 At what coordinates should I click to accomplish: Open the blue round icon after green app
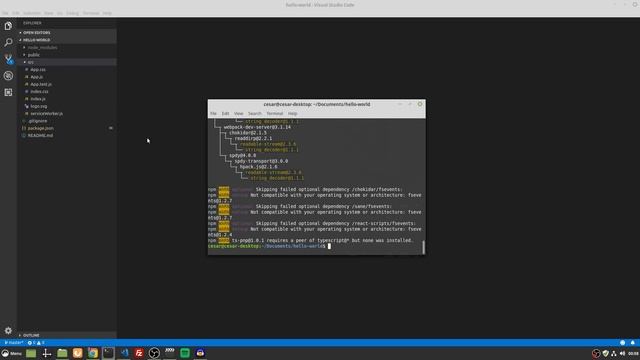pos(200,353)
